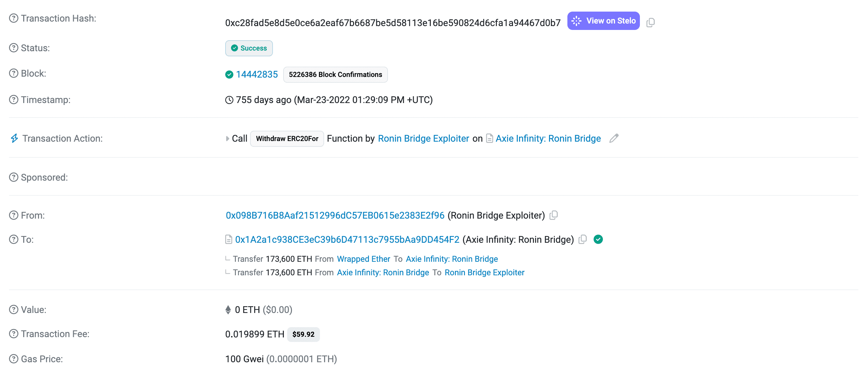Image resolution: width=868 pixels, height=378 pixels.
Task: Copy the transaction hash with copy icon
Action: (650, 23)
